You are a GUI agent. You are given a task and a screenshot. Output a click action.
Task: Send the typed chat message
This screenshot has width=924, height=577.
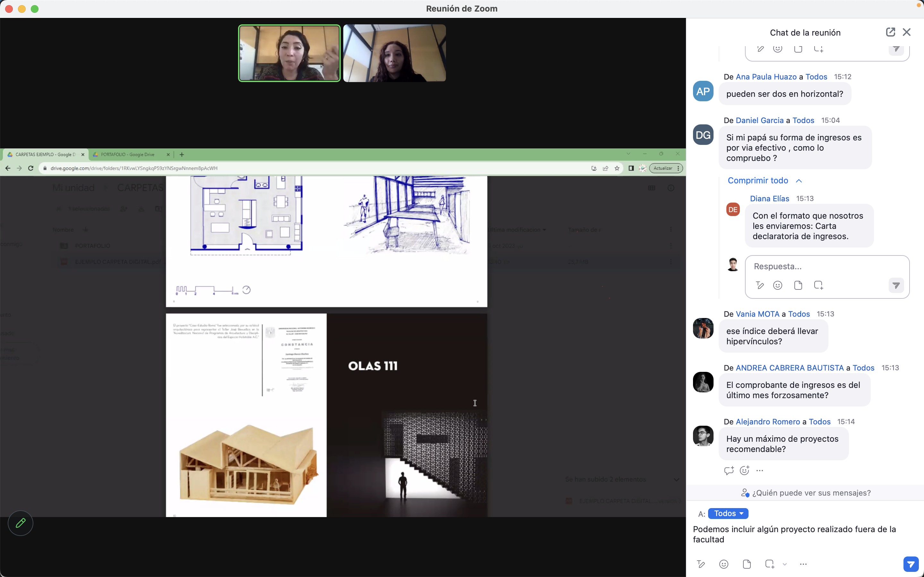pos(911,564)
